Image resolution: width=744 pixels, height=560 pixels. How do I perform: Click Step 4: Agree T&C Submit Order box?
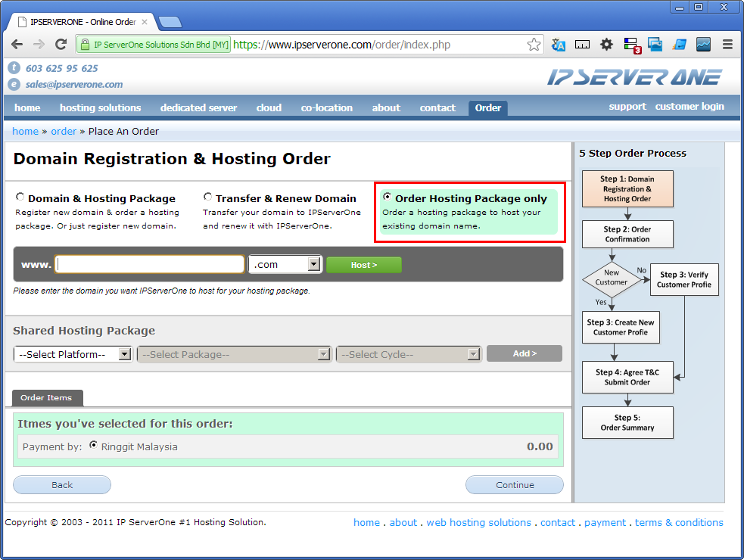pyautogui.click(x=627, y=377)
